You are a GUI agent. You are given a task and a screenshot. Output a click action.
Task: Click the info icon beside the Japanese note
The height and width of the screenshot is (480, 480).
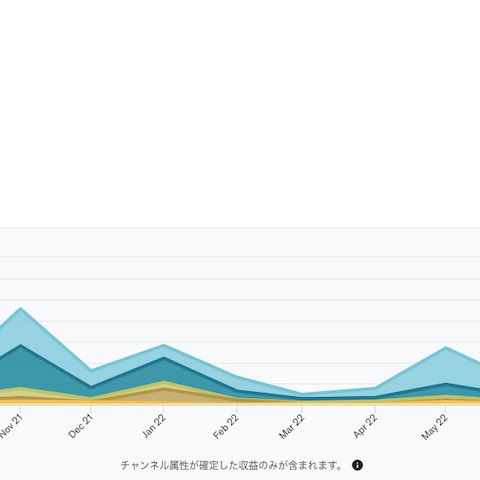coord(357,465)
